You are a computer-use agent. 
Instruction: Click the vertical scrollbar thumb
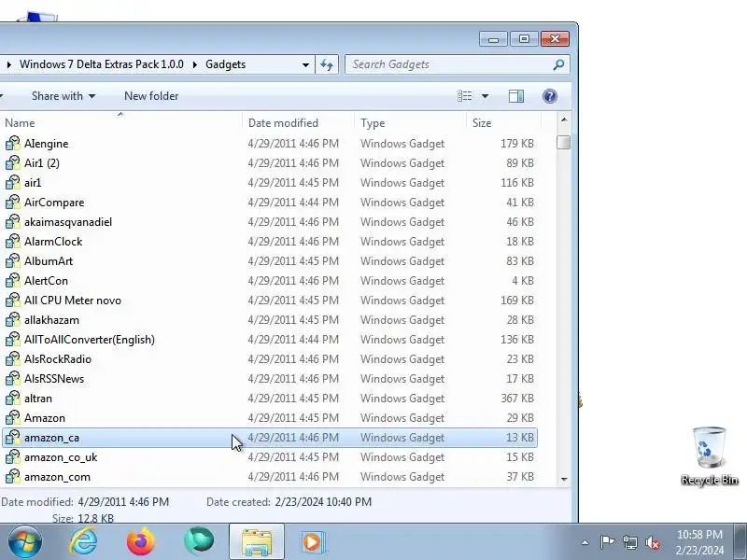click(564, 142)
